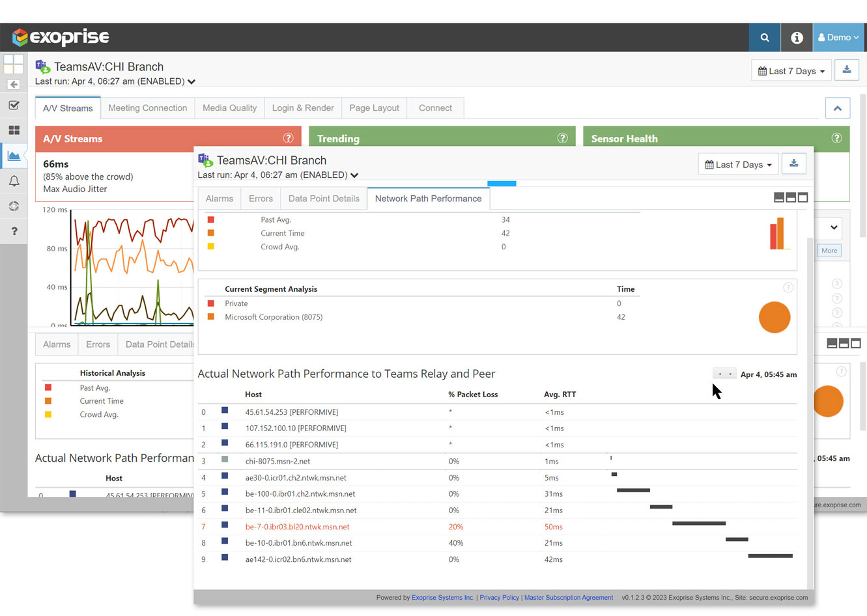The image size is (867, 616).
Task: Select host be-7-0.ibr03.bl20.ntwk.msn.net row
Action: [x=498, y=527]
